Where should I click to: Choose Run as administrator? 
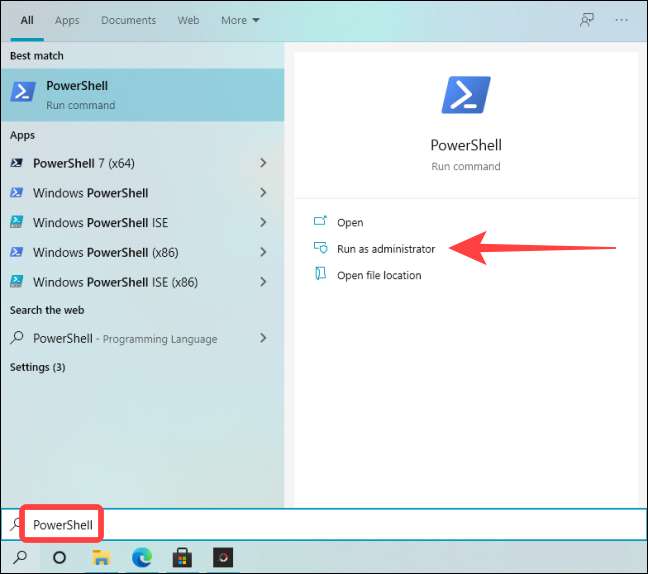pos(386,249)
